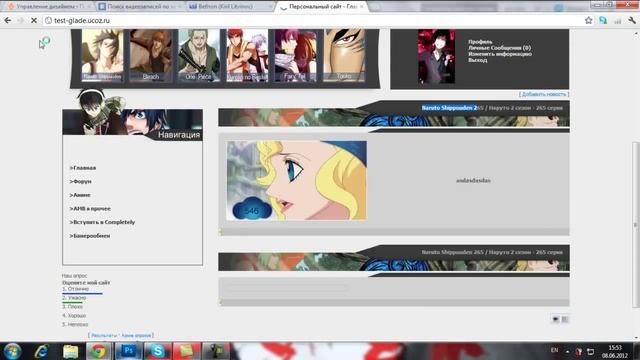640x360 pixels.
Task: Click the Выход logout link
Action: pyautogui.click(x=478, y=60)
